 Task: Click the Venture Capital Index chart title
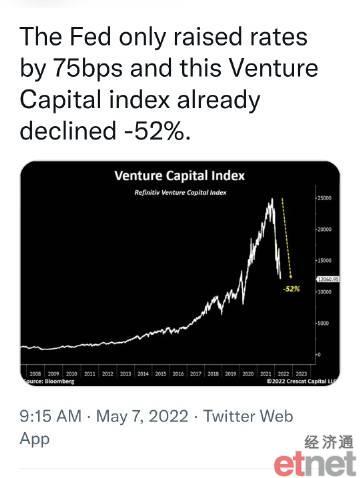click(180, 176)
